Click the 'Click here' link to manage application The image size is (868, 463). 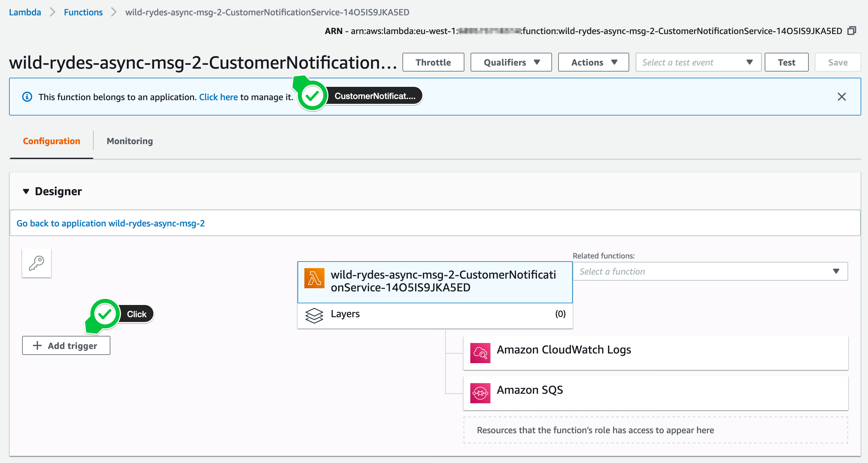click(218, 97)
